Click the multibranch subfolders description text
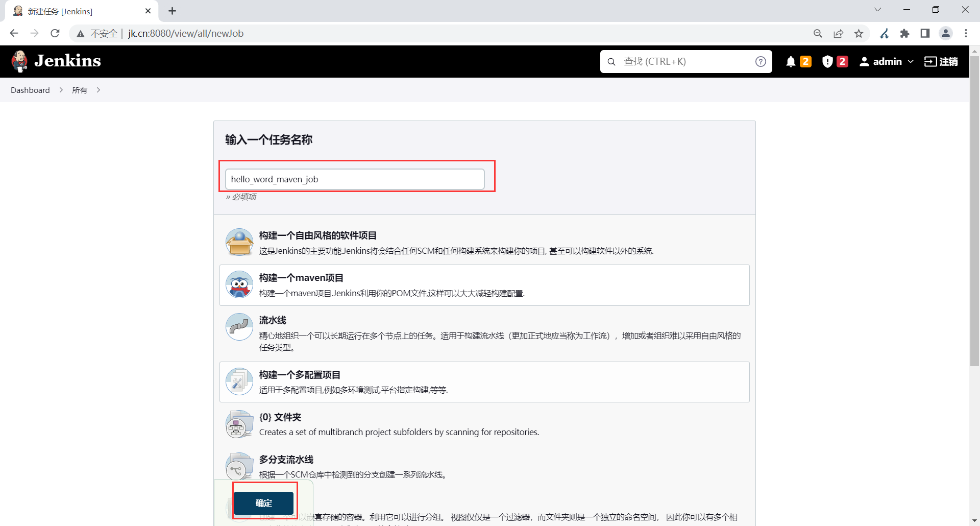980x526 pixels. [399, 432]
